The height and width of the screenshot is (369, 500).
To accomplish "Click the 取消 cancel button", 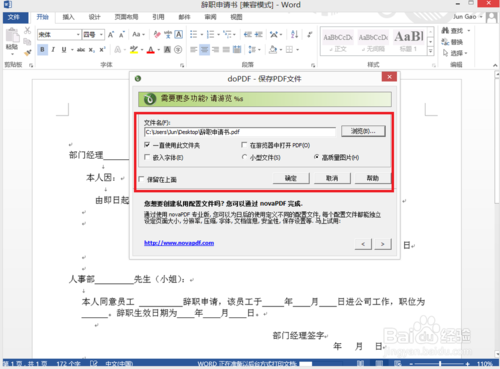I will click(332, 178).
